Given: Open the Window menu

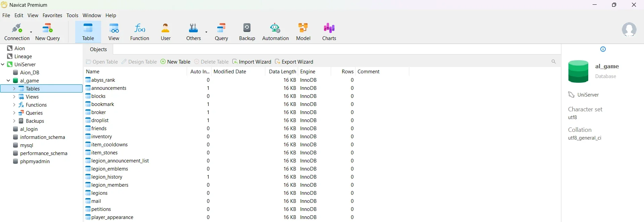Looking at the screenshot, I should (92, 15).
